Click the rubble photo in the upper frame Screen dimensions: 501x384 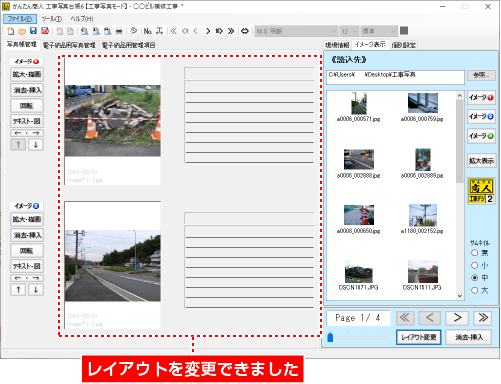(113, 121)
